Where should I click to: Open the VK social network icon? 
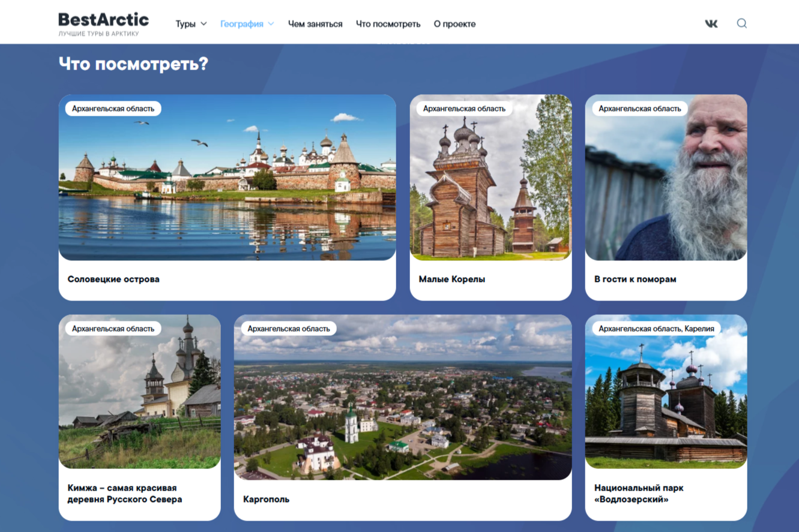point(711,24)
